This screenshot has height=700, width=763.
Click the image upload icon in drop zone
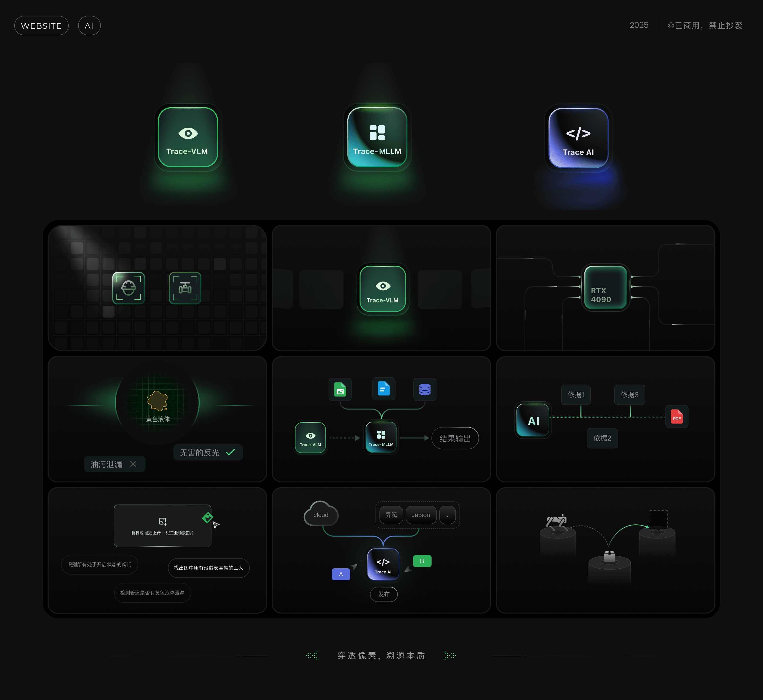coord(163,521)
